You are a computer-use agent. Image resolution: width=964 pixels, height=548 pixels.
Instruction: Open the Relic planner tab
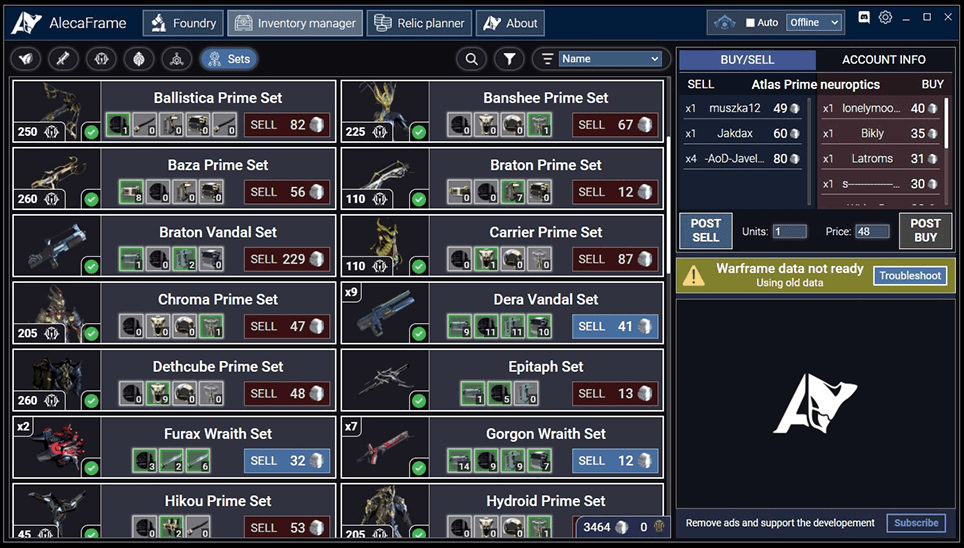[419, 23]
